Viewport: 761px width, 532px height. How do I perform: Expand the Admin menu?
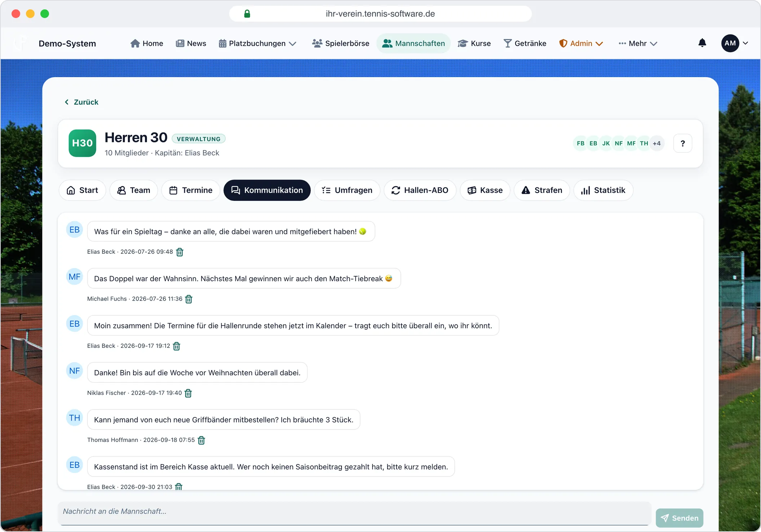(581, 43)
